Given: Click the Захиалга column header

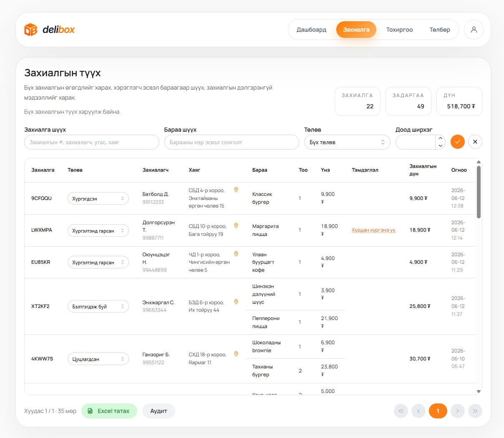Looking at the screenshot, I should tap(43, 170).
